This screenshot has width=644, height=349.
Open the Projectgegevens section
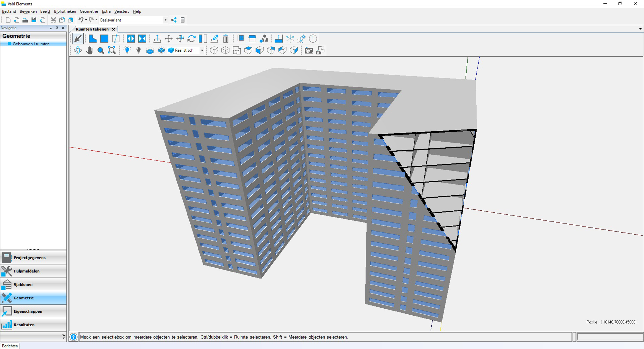pos(33,258)
